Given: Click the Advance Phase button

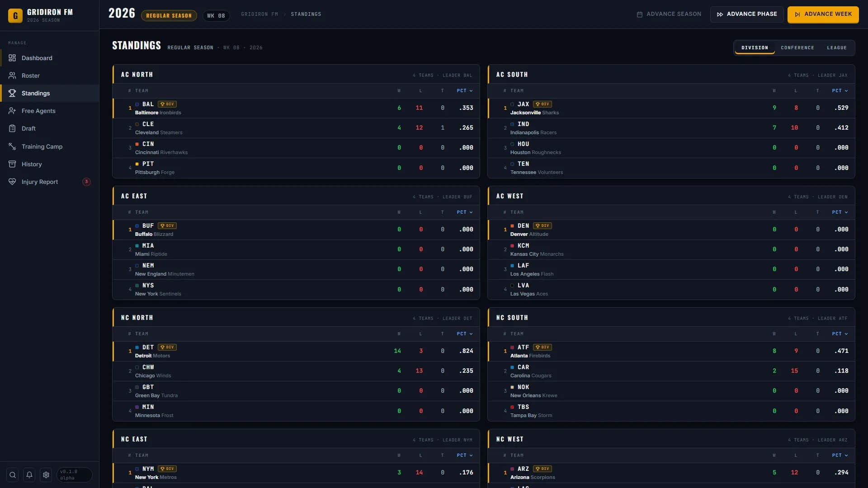Looking at the screenshot, I should (x=747, y=14).
